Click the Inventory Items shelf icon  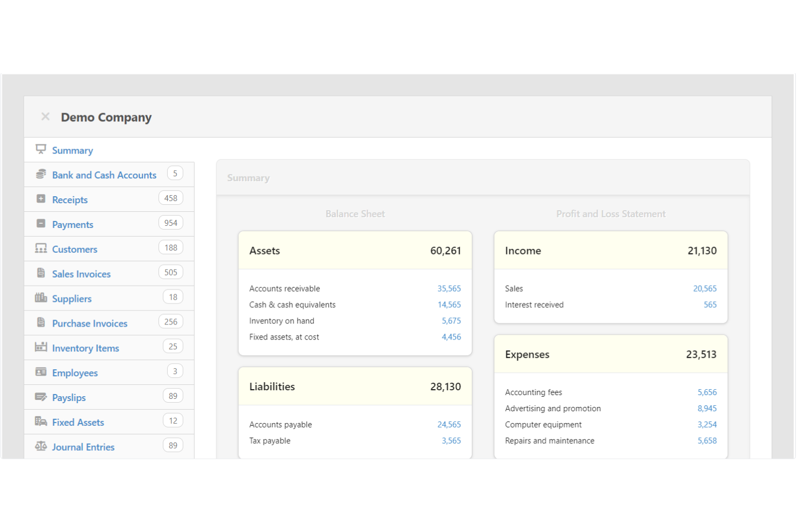tap(41, 347)
